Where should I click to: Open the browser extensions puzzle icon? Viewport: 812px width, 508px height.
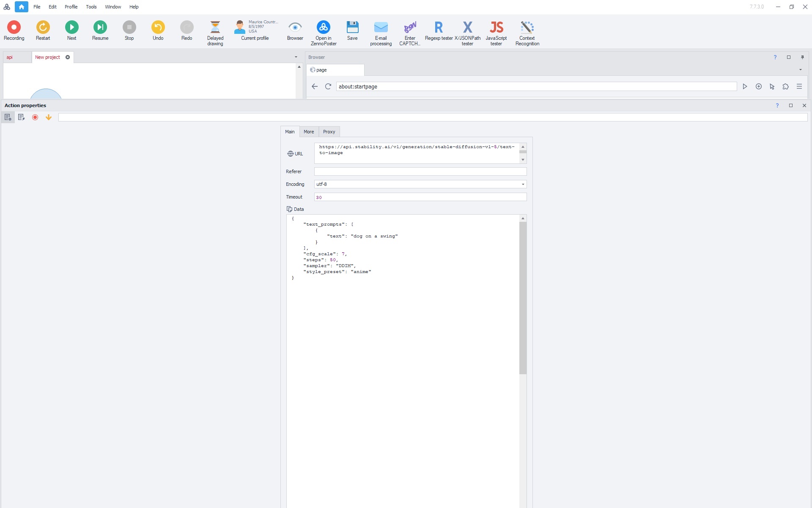(786, 86)
